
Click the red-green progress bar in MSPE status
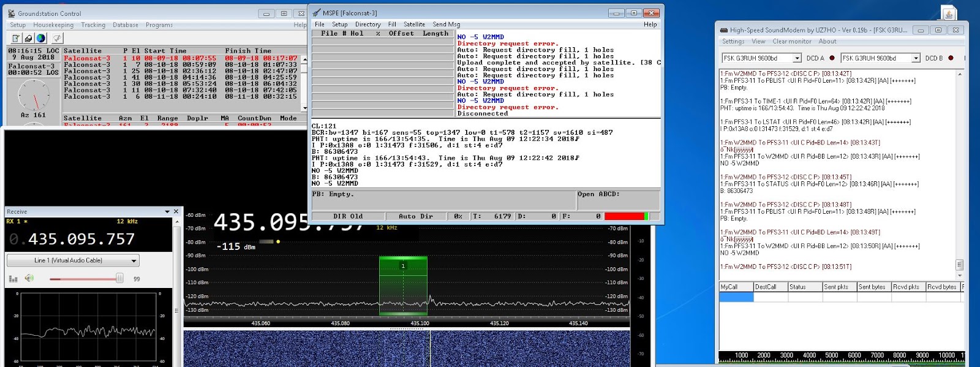pos(627,216)
